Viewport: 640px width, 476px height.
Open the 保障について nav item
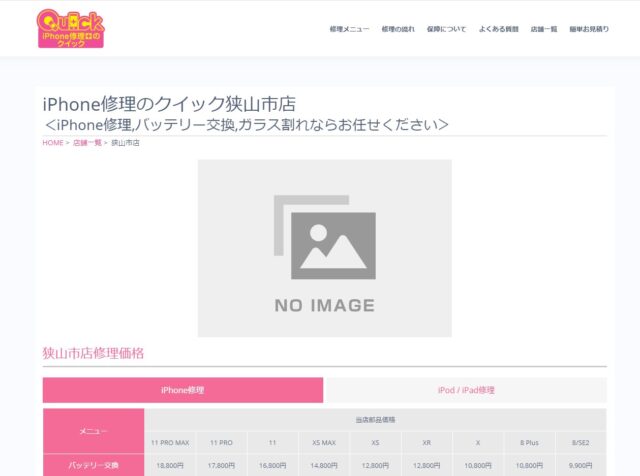coord(447,29)
